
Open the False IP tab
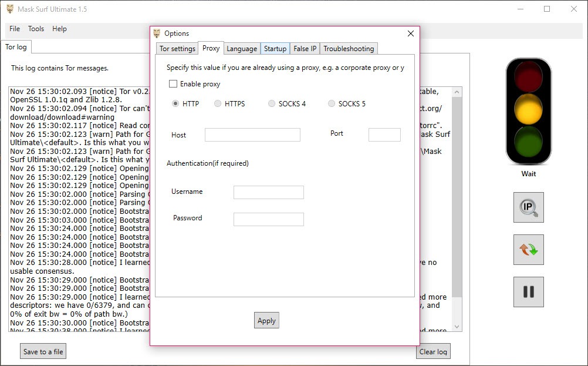[x=305, y=49]
